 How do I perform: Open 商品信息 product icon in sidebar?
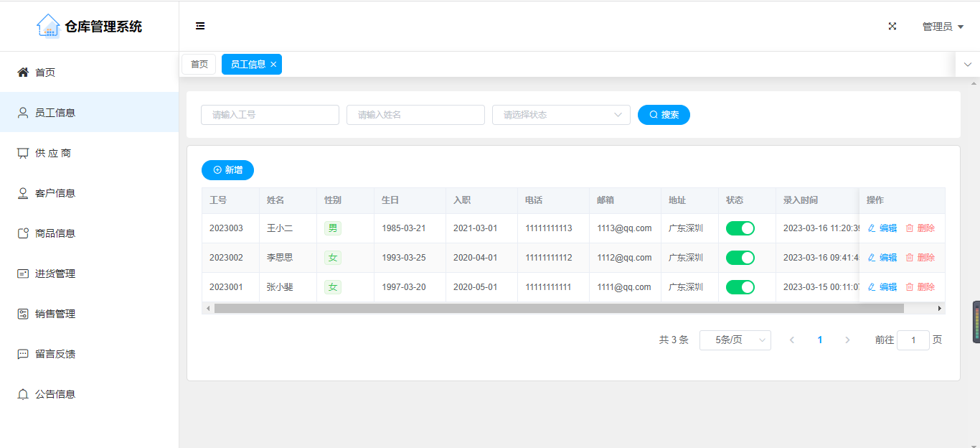[x=23, y=233]
